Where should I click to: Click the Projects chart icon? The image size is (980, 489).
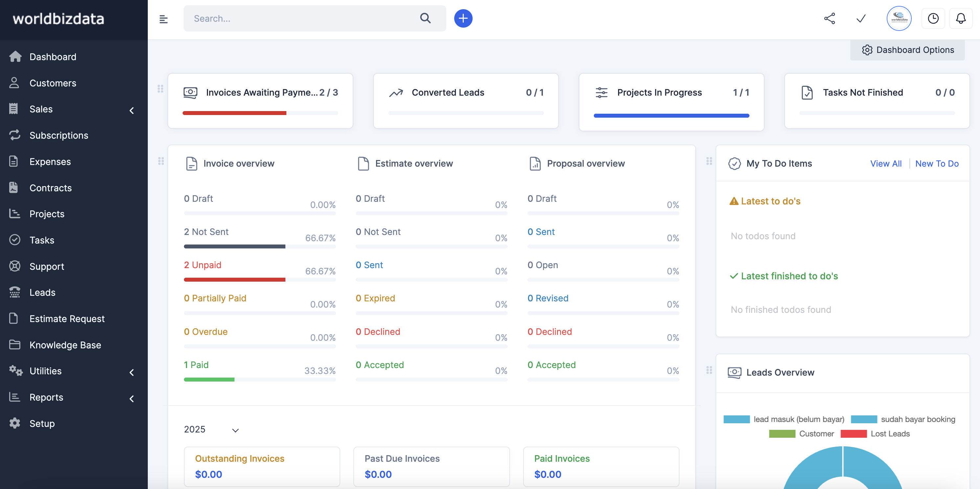pos(14,214)
